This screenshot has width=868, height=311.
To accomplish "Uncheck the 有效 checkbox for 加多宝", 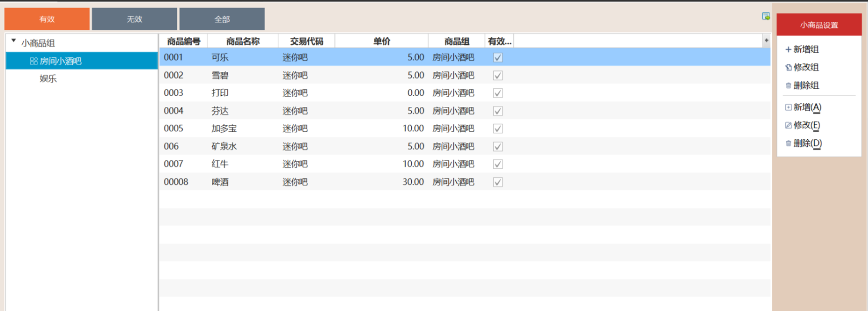I will pyautogui.click(x=498, y=129).
